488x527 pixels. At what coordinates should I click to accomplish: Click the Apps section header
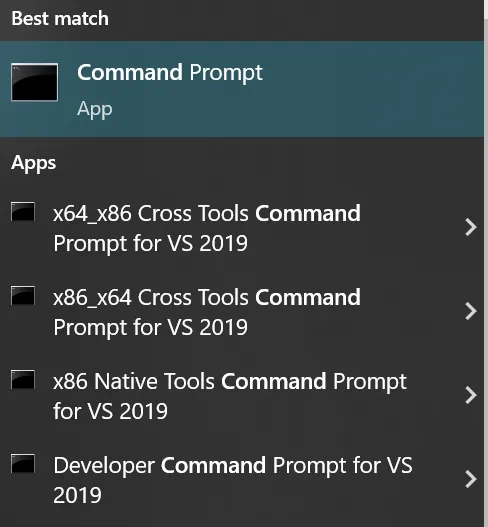click(x=34, y=164)
